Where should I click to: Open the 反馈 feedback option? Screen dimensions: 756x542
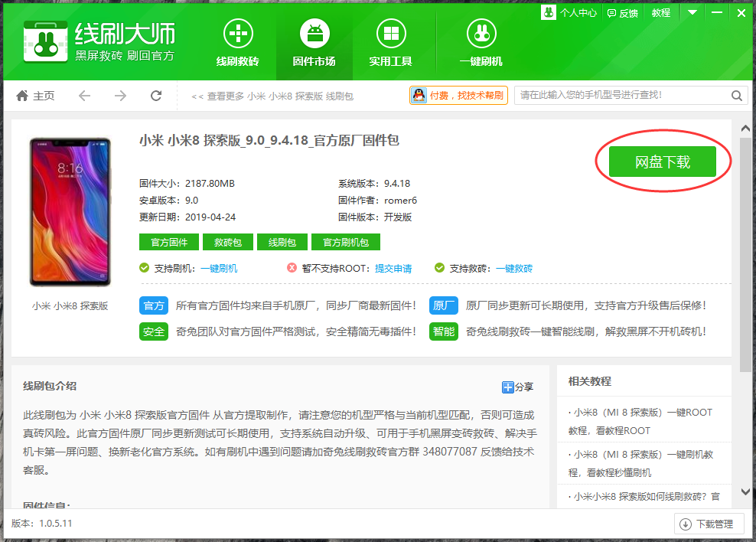[x=622, y=13]
